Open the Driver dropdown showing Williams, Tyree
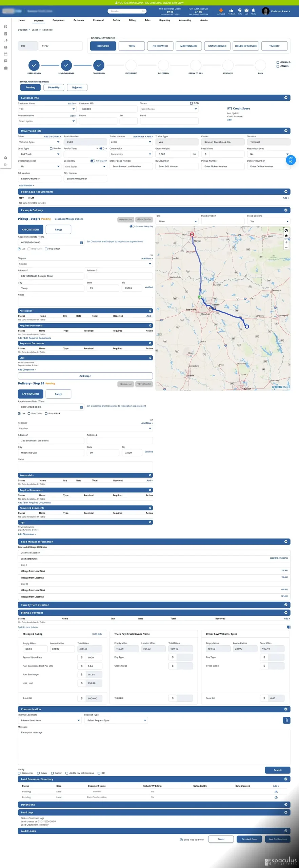Screen dimensions: 299x868 (40, 142)
